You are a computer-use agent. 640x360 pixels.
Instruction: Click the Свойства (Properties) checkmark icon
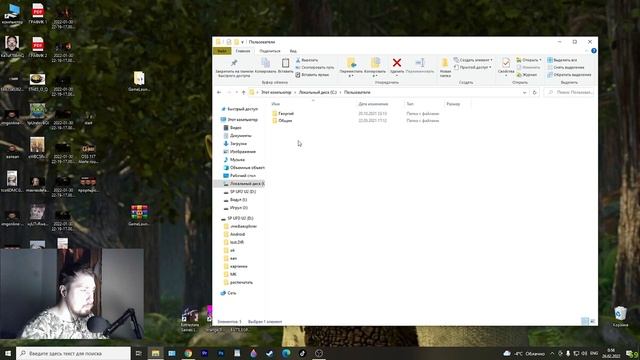coord(506,63)
